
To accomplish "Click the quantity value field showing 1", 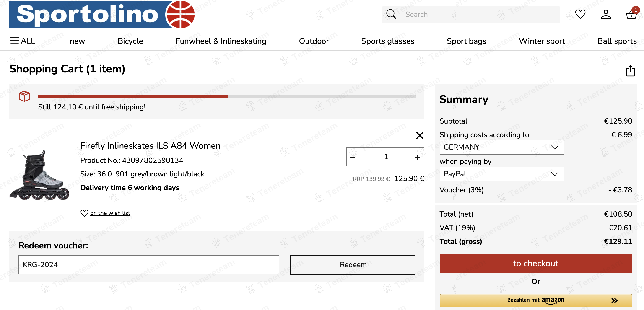I will coord(386,157).
